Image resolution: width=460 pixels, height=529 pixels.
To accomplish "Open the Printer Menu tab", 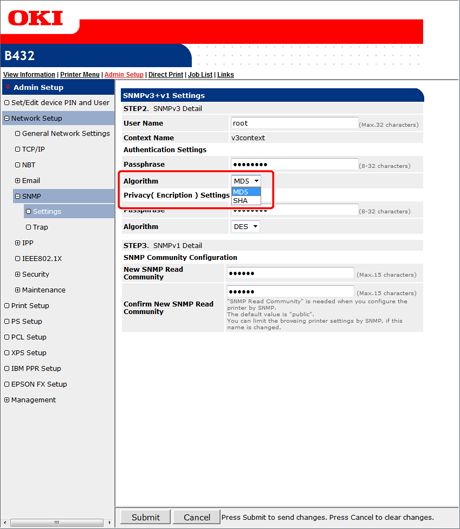I will [x=80, y=75].
